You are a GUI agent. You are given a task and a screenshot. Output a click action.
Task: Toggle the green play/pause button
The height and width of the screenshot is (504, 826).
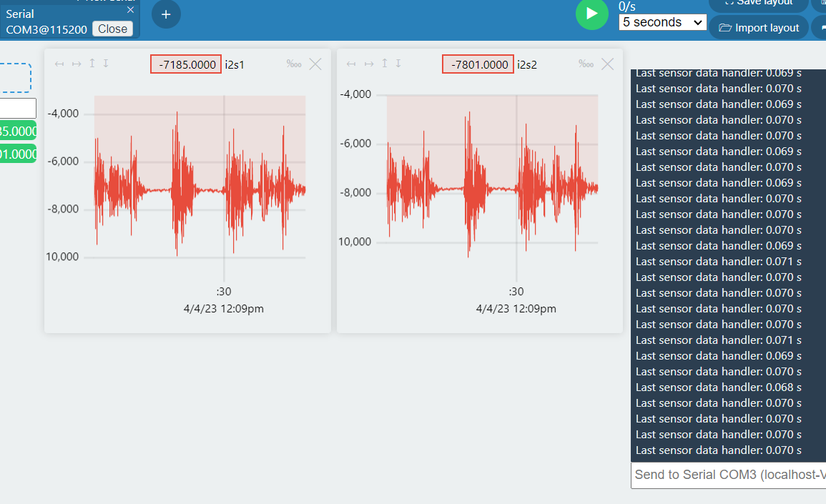[592, 14]
